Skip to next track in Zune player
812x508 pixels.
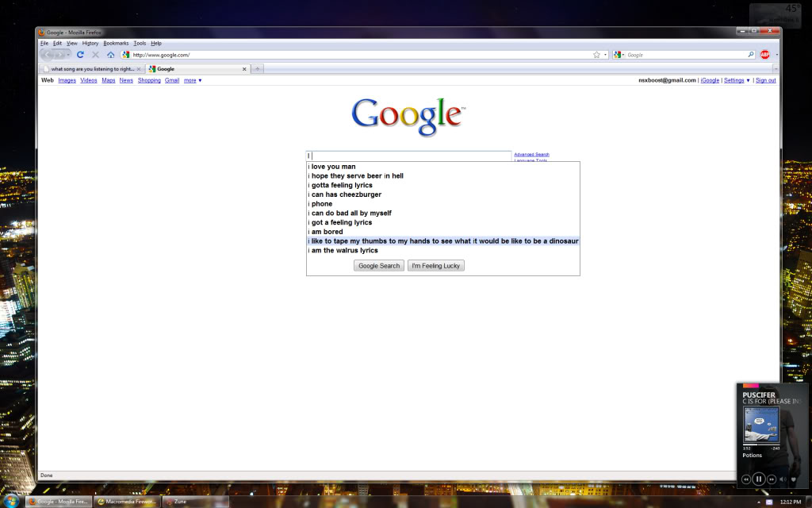pos(772,479)
